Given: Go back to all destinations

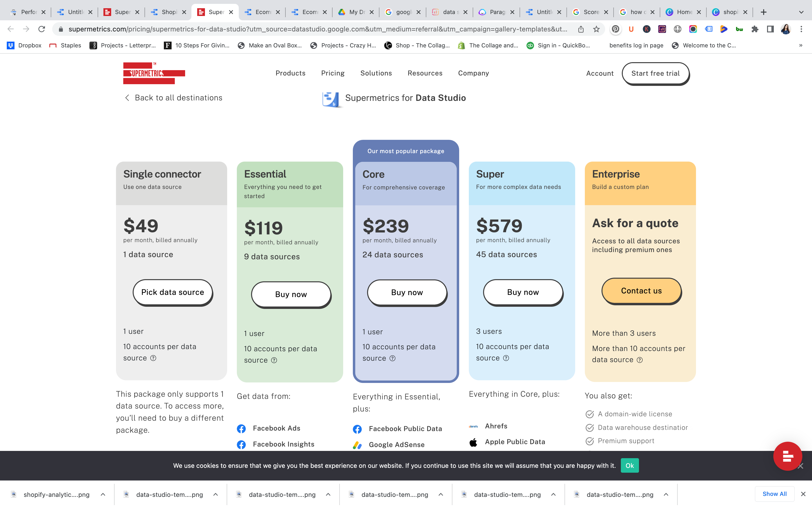Looking at the screenshot, I should [x=174, y=98].
